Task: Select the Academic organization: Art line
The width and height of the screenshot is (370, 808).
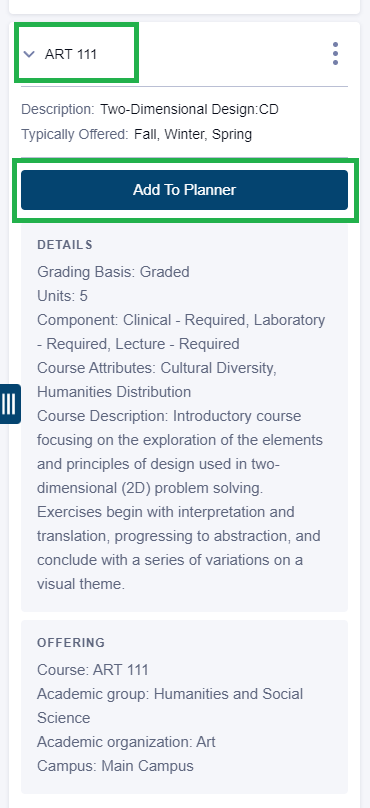Action: pyautogui.click(x=126, y=742)
